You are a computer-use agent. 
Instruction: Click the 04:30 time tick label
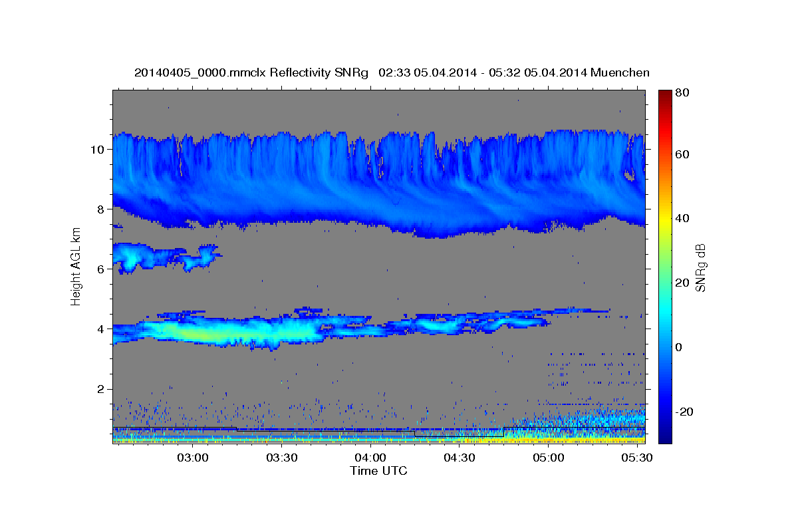coord(459,458)
